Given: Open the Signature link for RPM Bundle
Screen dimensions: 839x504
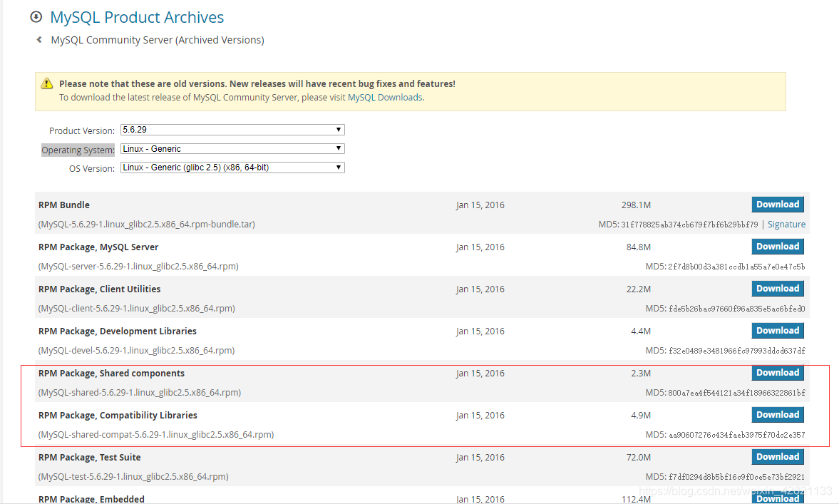Looking at the screenshot, I should 786,224.
